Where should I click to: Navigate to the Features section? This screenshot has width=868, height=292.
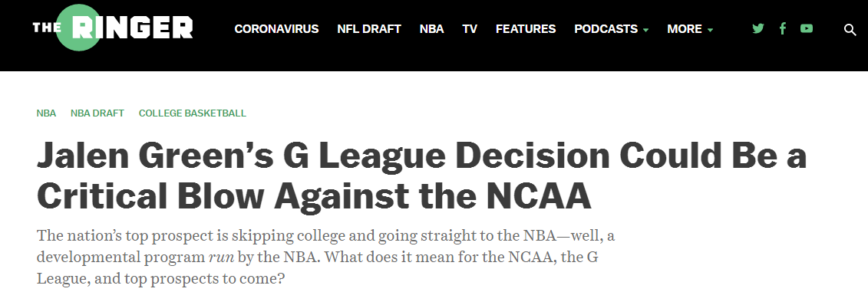[526, 29]
